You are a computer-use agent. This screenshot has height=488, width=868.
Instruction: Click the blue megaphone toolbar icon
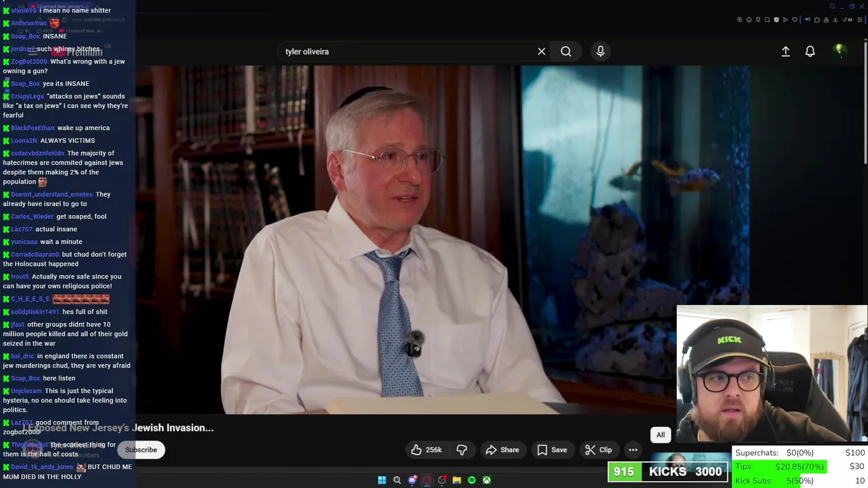pyautogui.click(x=808, y=20)
